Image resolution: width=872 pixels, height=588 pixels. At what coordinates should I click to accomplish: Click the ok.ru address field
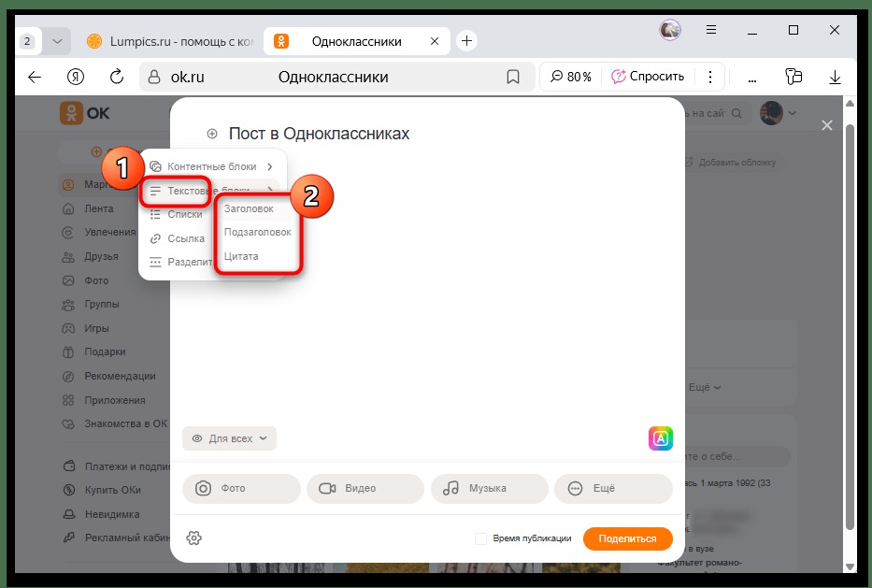336,77
